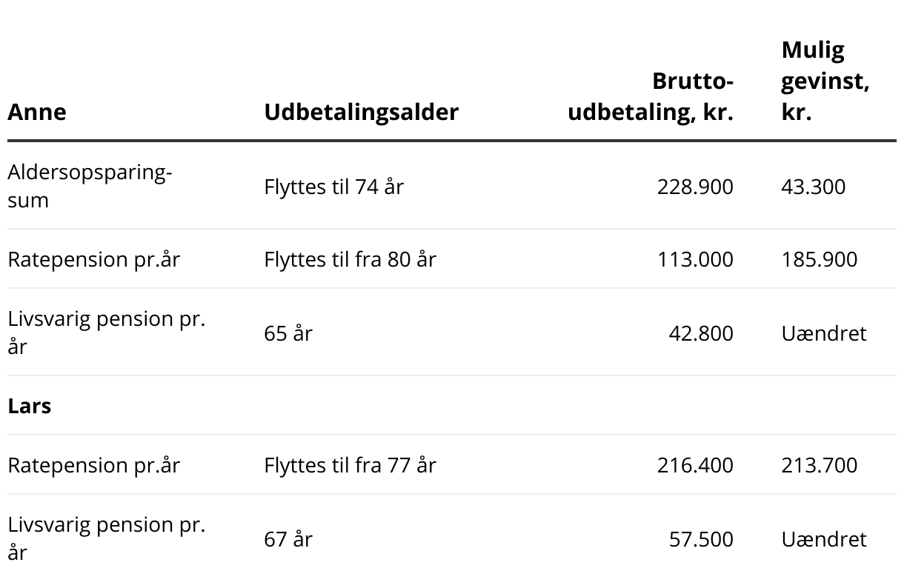Select the 113.000 payout value
Screen dimensions: 904x588
click(695, 259)
